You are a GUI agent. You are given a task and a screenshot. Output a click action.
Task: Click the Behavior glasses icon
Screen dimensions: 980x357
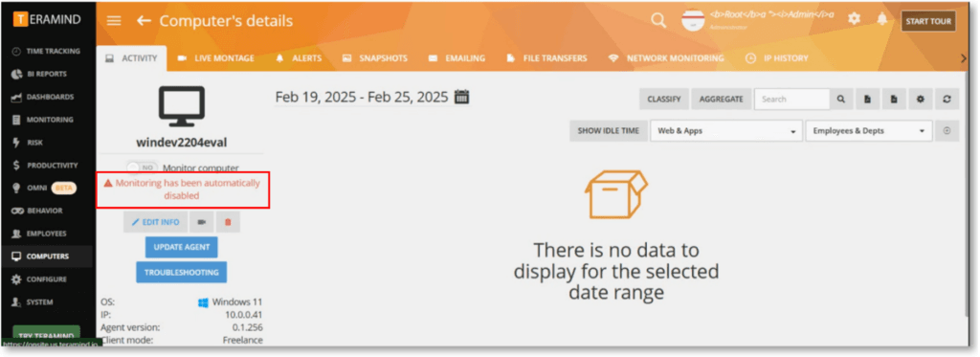pyautogui.click(x=17, y=211)
